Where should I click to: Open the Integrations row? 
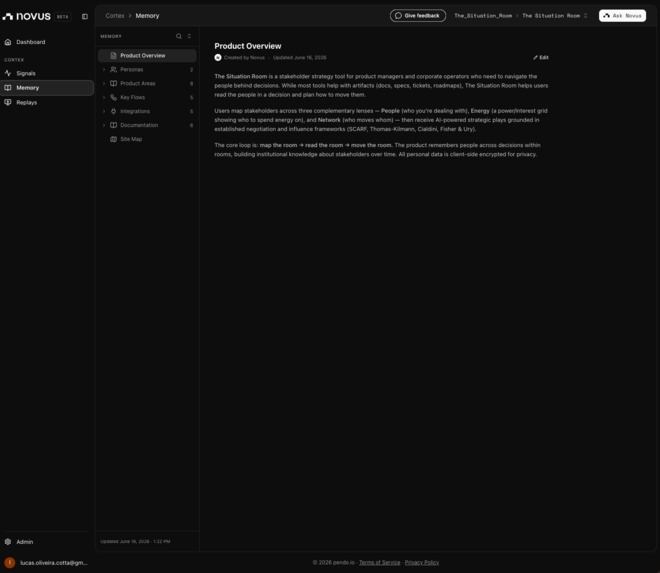(x=147, y=111)
